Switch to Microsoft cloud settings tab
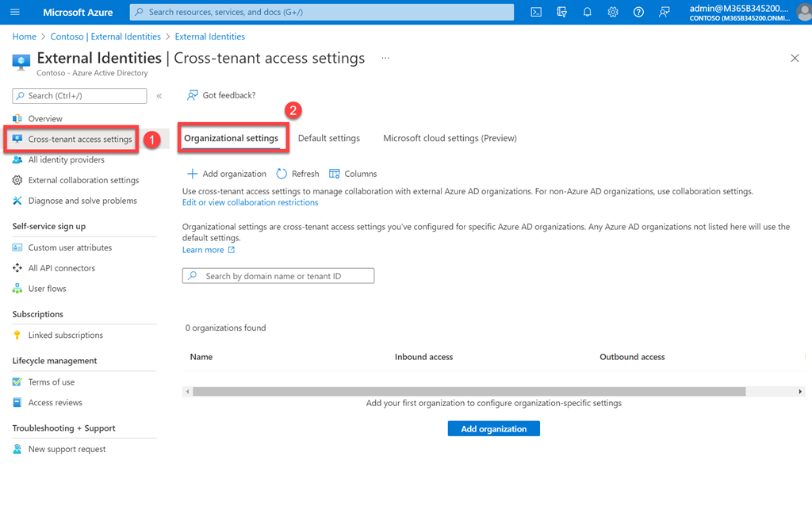 (x=450, y=138)
